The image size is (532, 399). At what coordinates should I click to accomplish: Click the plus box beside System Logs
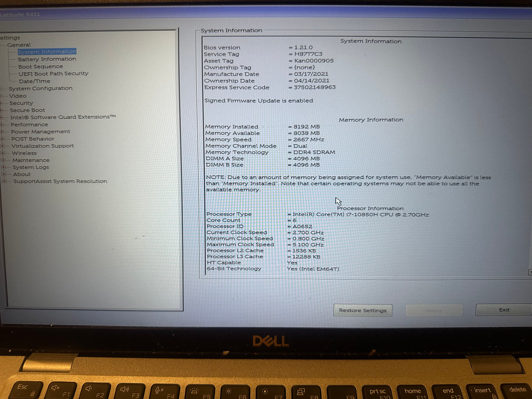coord(4,167)
